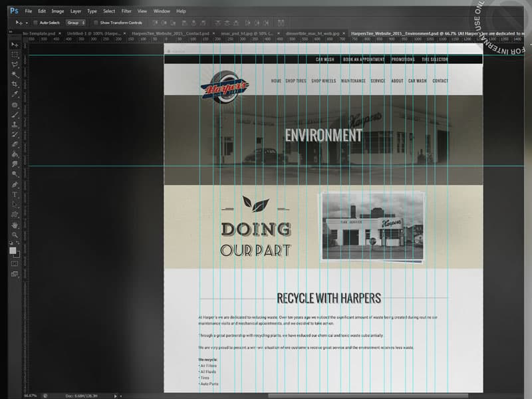The width and height of the screenshot is (532, 399).
Task: Close the Untitled-1 document tab
Action: coord(124,34)
